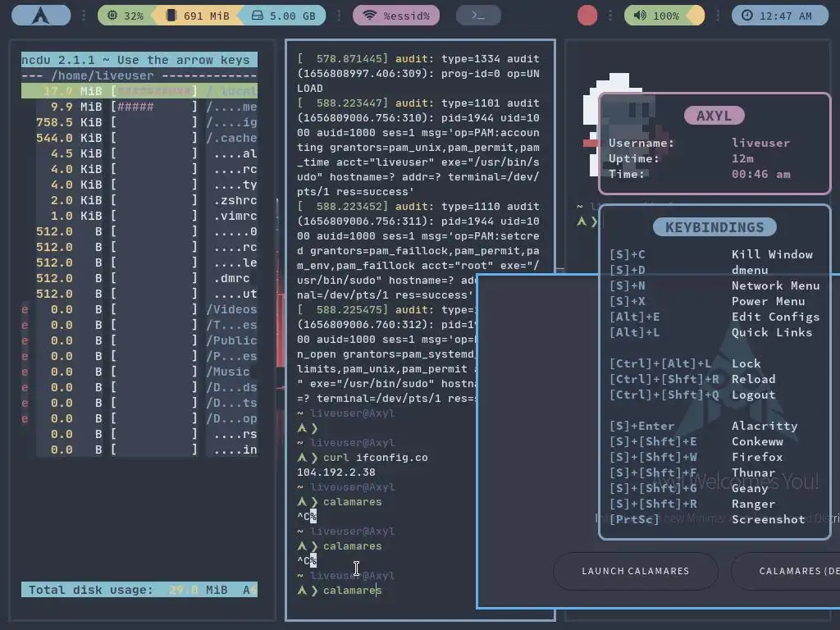This screenshot has height=630, width=840.
Task: Click the KEYBINDINGS title badge
Action: pos(714,227)
